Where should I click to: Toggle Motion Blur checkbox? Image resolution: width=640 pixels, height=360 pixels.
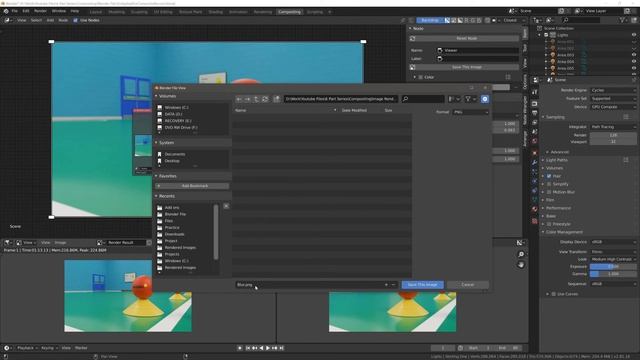549,192
